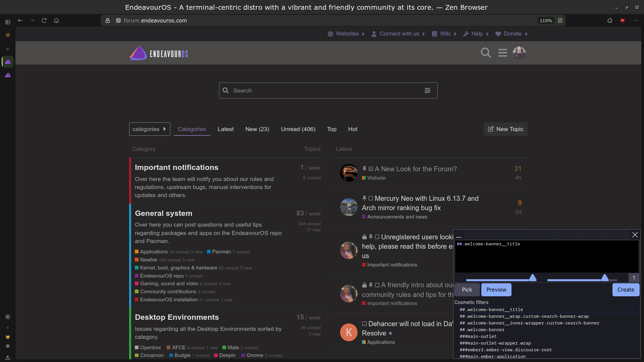
Task: Switch to the second EndeavourOS sidebar tab
Action: [x=8, y=75]
